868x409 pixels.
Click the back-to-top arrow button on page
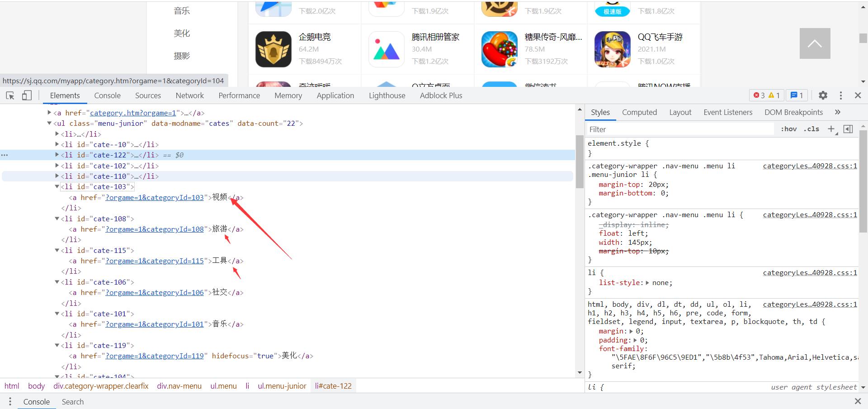coord(815,43)
